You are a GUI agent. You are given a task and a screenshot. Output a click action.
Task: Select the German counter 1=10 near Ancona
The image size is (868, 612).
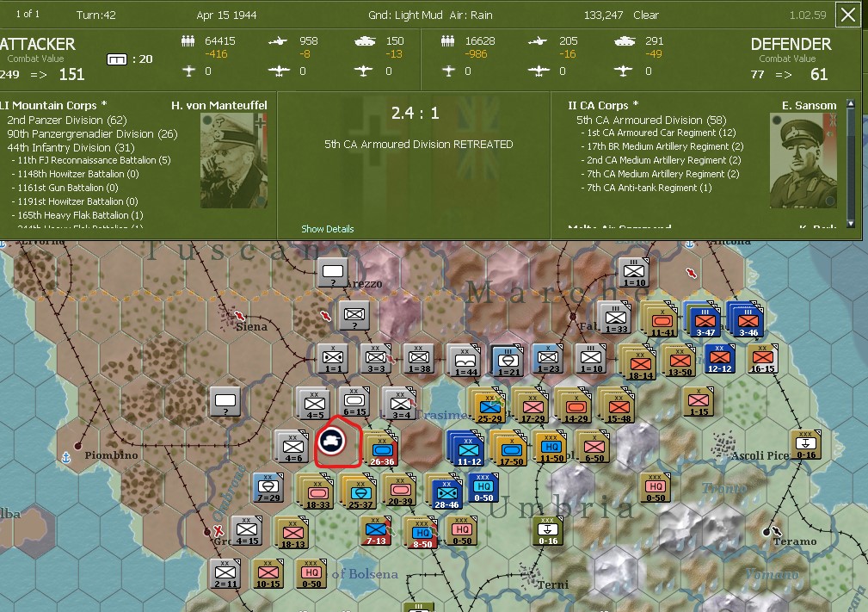pos(634,272)
